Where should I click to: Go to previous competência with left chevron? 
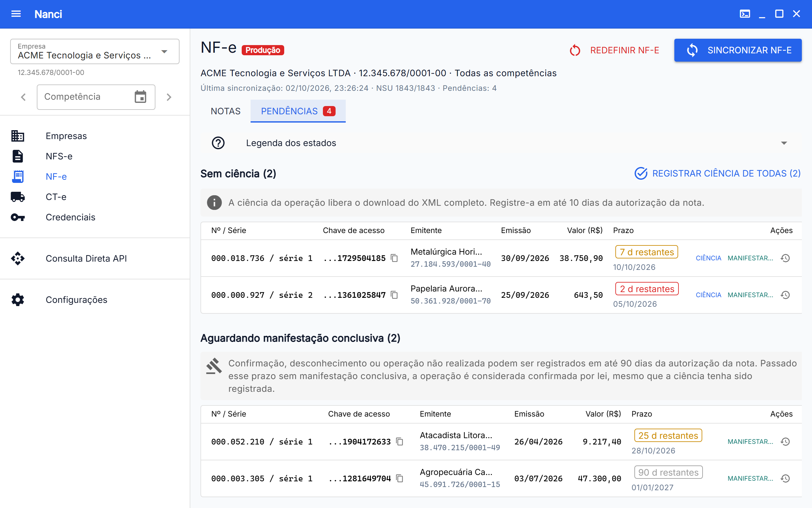[23, 97]
